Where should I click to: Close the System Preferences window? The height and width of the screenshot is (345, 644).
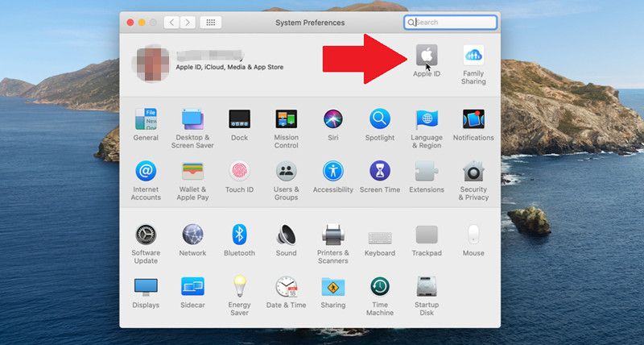[130, 23]
